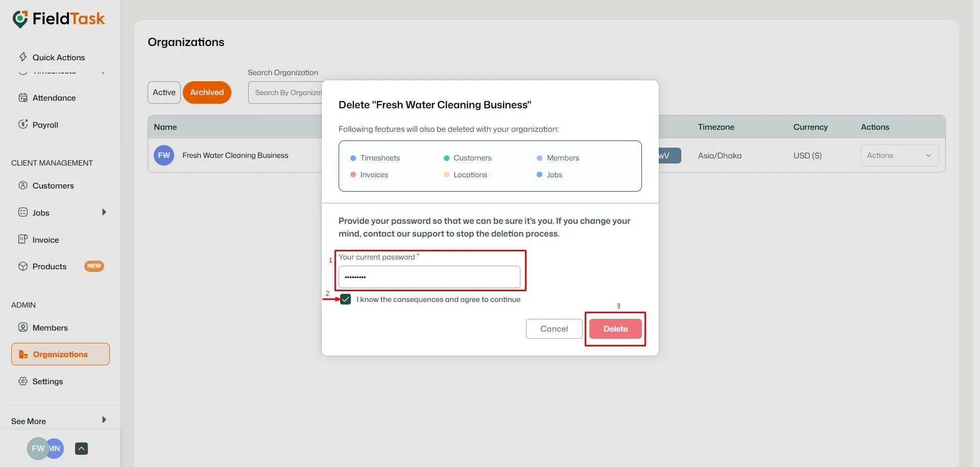
Task: Select the Organizations sidebar item
Action: point(60,354)
